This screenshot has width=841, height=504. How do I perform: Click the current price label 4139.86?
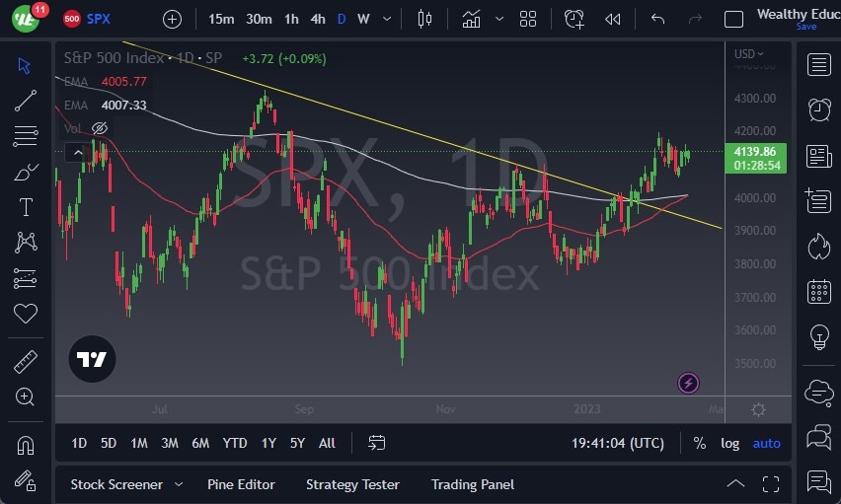click(x=755, y=151)
